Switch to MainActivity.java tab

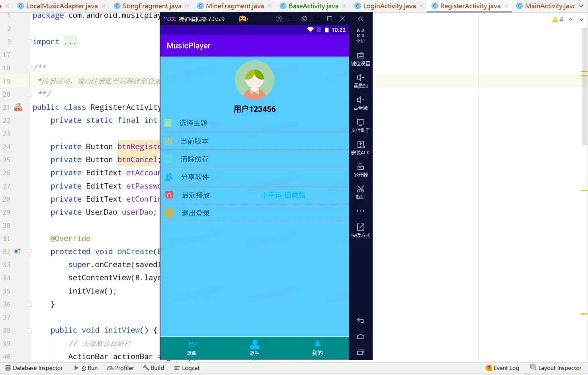coord(545,6)
